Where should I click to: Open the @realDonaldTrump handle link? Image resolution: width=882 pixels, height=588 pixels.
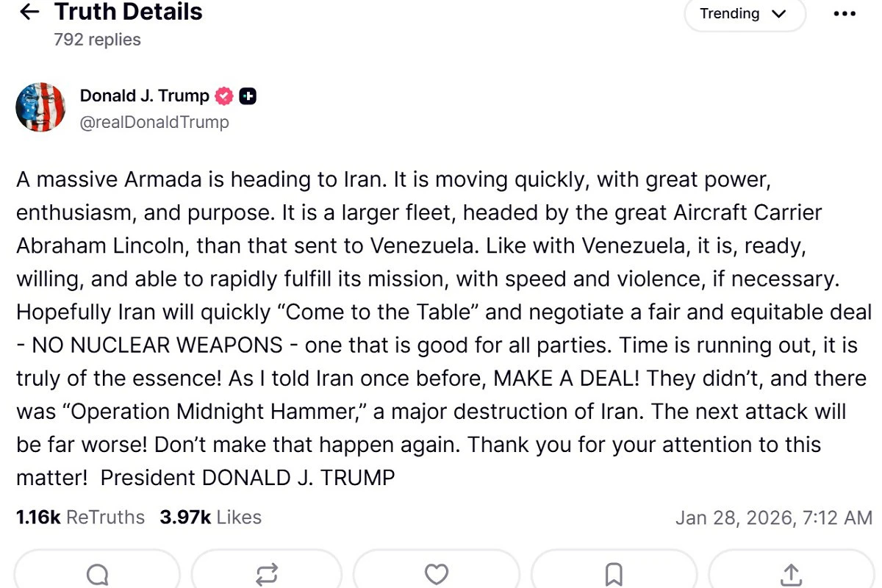tap(154, 122)
